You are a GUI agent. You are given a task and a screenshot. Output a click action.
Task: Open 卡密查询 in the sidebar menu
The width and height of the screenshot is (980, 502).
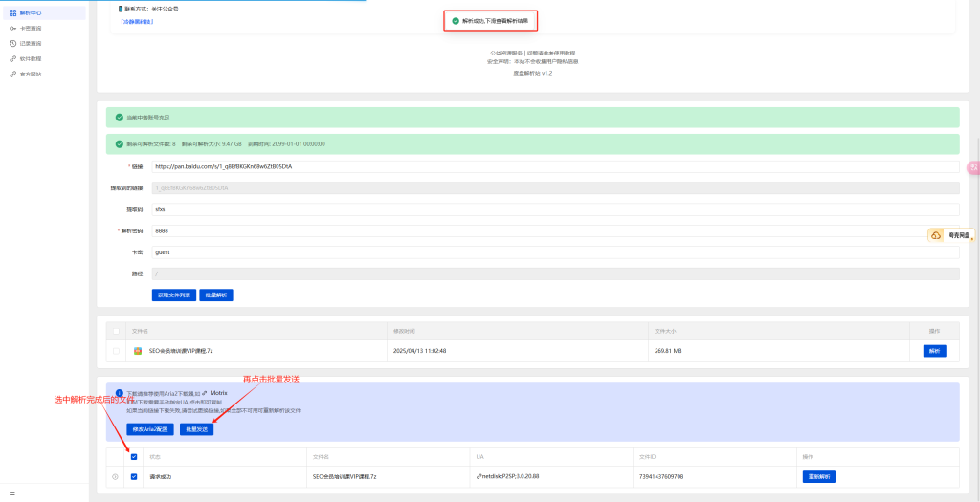click(31, 29)
